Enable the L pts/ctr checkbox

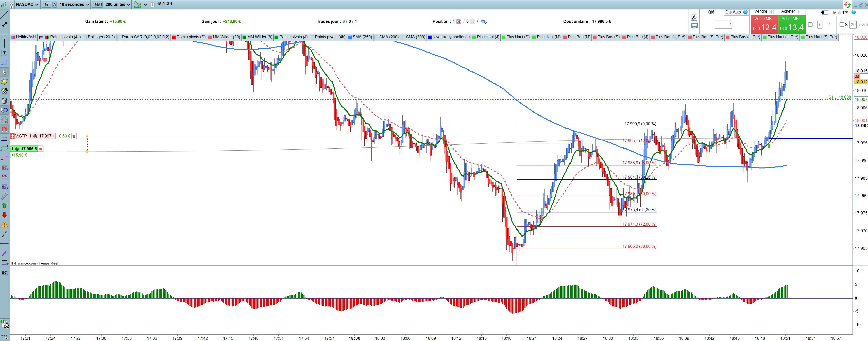[x=810, y=25]
